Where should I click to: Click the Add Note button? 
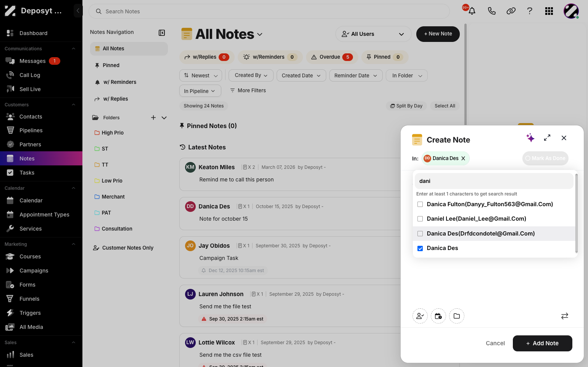pos(543,343)
